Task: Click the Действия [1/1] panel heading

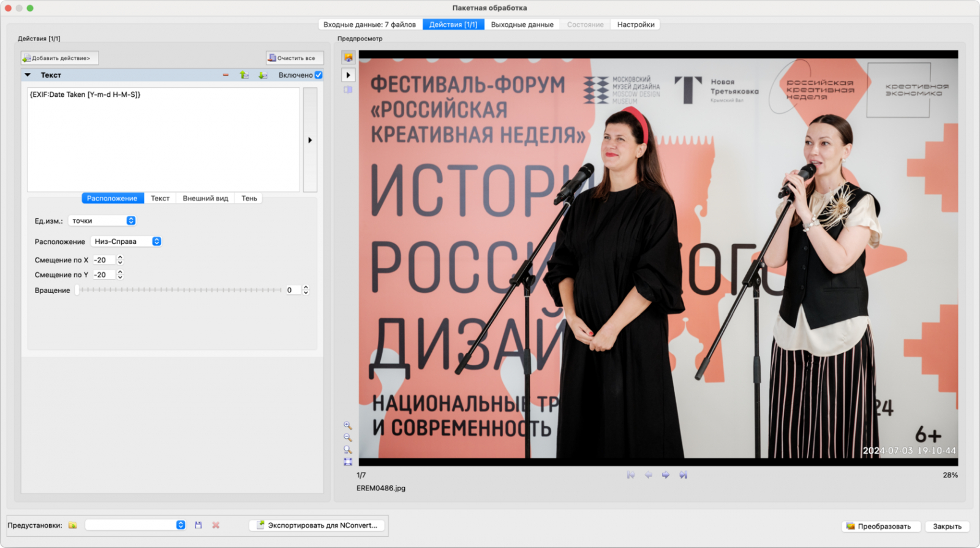Action: point(39,39)
